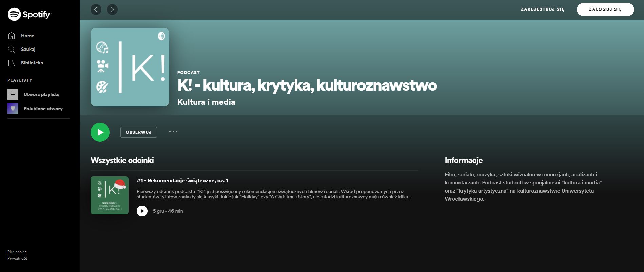Open episode title #1 - Rekomendacje świąteczne, cz. 1
Viewport: 644px width, 272px height.
pyautogui.click(x=182, y=180)
